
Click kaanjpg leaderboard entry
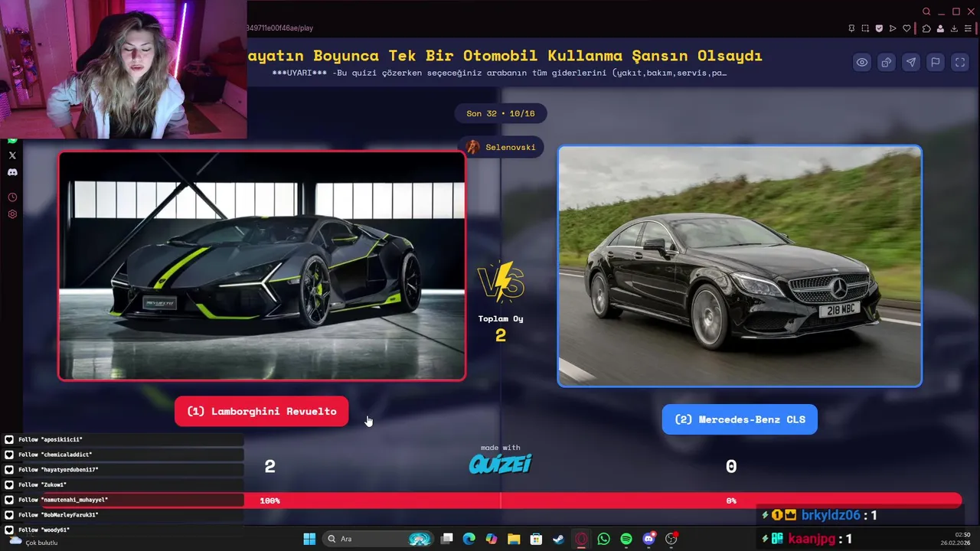(807, 539)
